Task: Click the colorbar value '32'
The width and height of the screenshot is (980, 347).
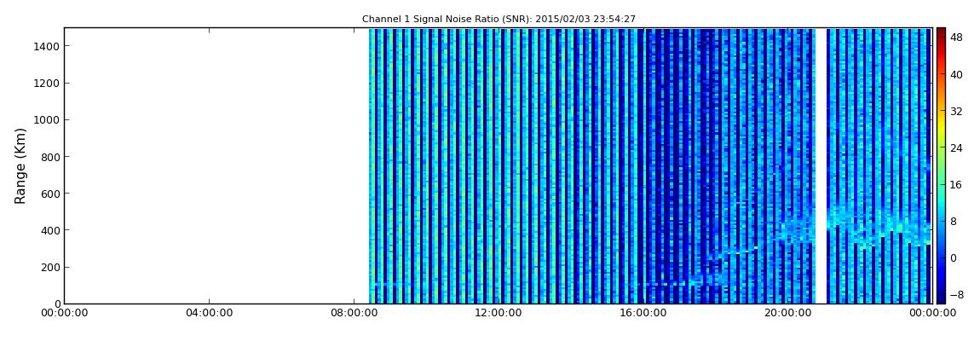Action: pos(956,112)
